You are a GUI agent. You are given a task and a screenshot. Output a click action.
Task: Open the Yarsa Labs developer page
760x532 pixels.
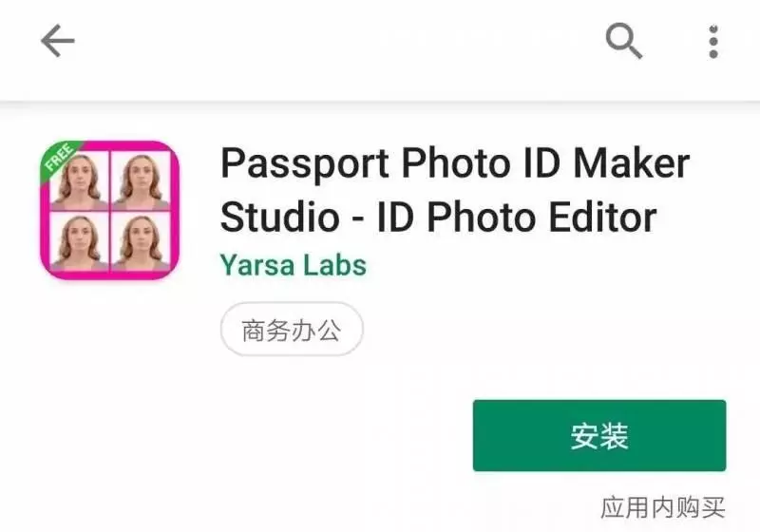[294, 265]
